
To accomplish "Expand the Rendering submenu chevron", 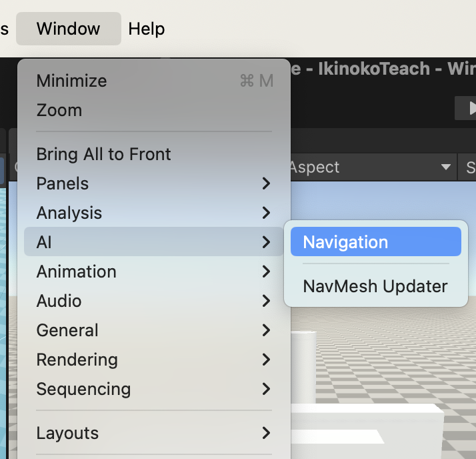I will (266, 360).
